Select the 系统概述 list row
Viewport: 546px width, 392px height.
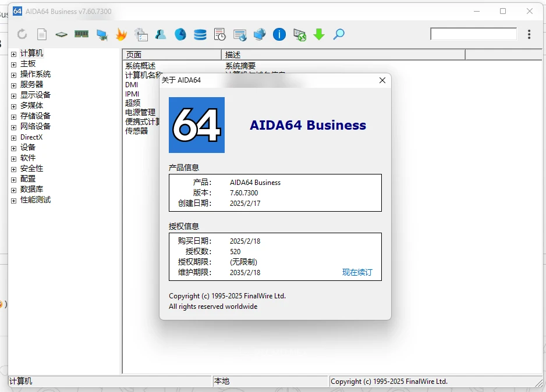[x=140, y=66]
